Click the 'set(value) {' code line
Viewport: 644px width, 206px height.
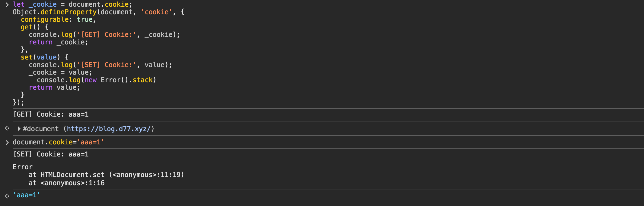point(44,57)
